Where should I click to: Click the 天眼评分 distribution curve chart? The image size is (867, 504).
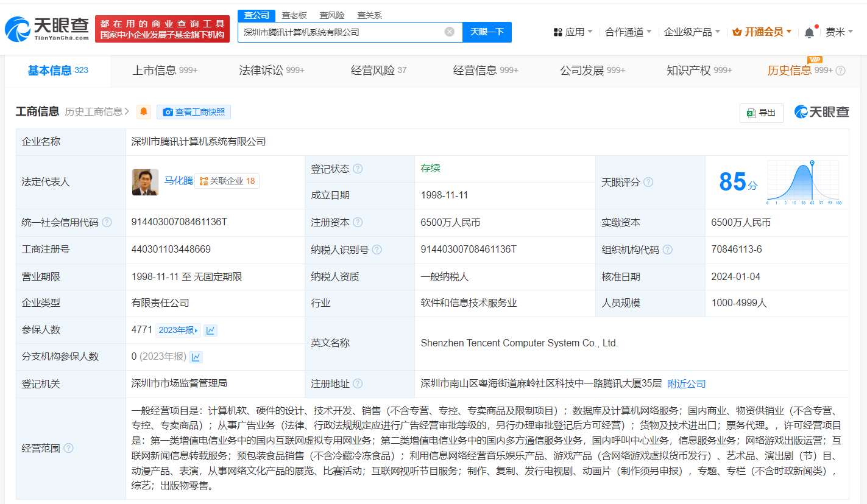tap(804, 182)
